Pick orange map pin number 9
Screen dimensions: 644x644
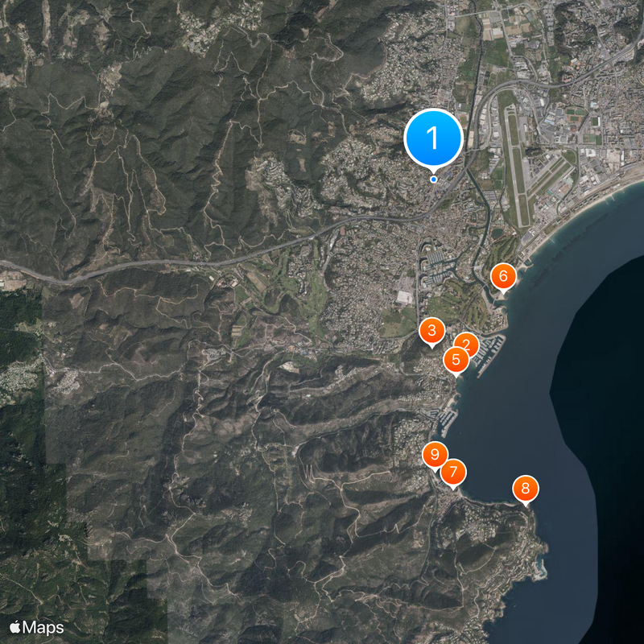(x=435, y=454)
